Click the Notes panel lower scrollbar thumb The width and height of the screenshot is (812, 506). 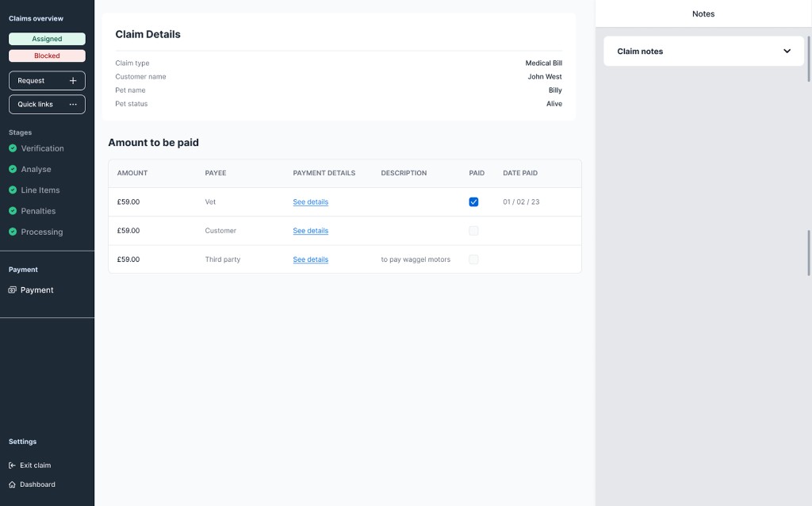click(809, 253)
